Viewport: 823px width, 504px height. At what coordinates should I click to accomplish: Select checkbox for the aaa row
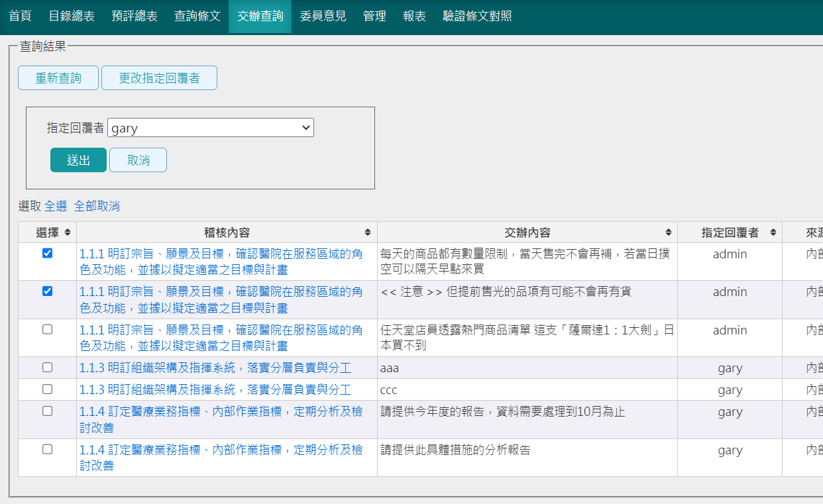coord(47,367)
